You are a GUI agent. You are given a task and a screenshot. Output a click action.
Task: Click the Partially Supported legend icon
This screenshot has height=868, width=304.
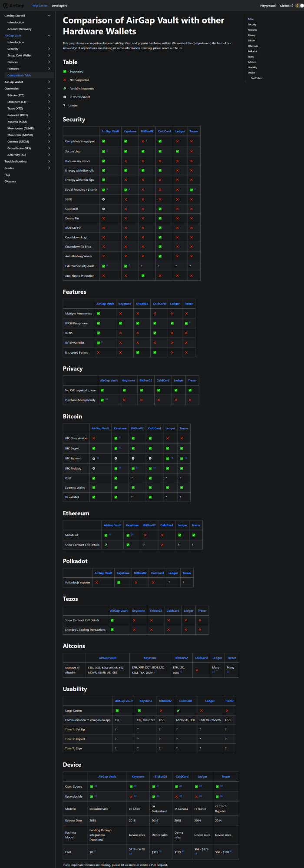[65, 89]
